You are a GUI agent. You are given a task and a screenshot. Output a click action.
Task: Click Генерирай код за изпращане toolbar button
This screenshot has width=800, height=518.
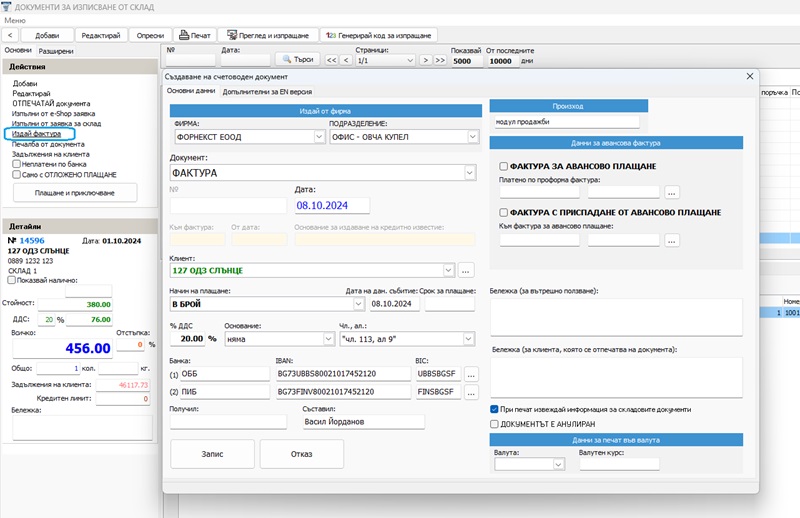379,35
